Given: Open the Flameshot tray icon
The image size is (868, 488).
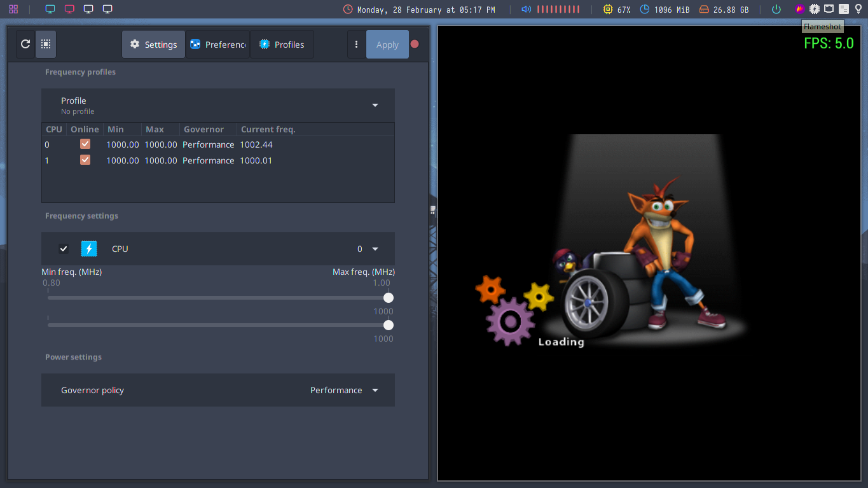Looking at the screenshot, I should point(800,9).
